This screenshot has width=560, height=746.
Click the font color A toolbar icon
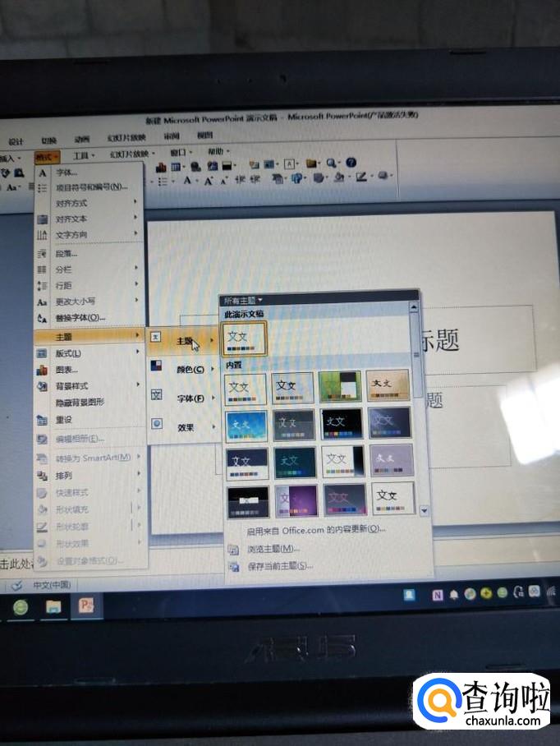[x=187, y=181]
